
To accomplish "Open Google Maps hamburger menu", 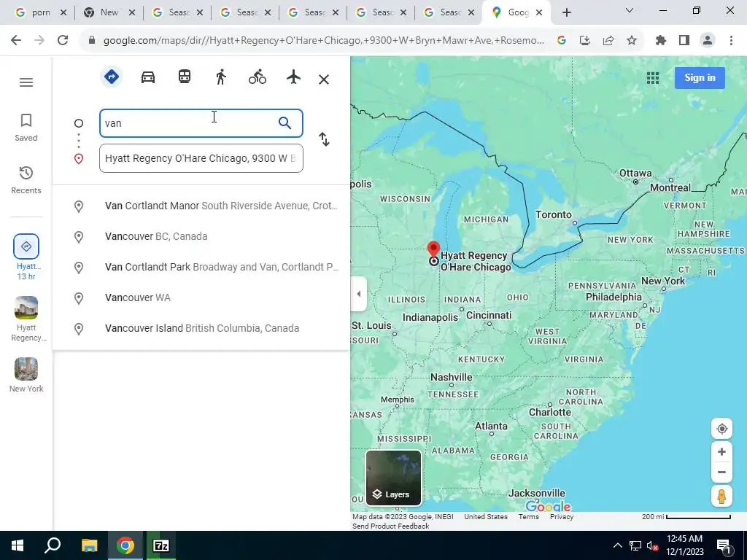I will click(x=26, y=82).
